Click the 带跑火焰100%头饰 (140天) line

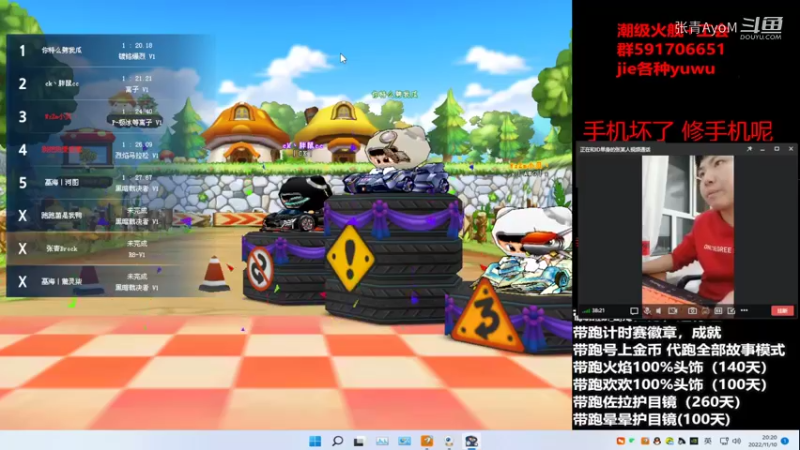(x=669, y=367)
